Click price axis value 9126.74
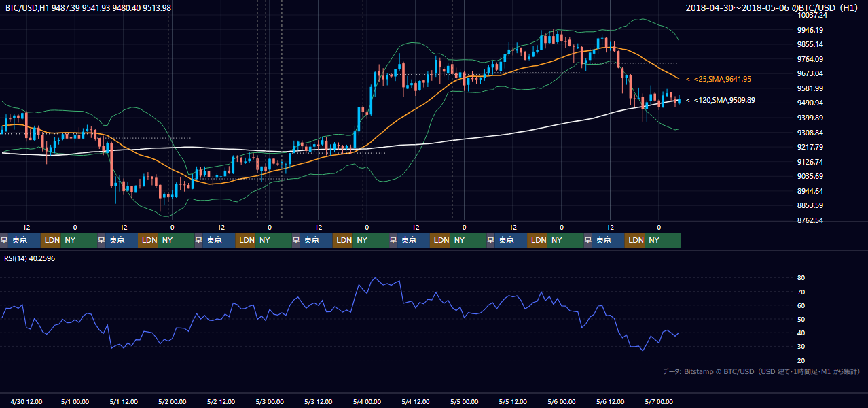 click(810, 162)
